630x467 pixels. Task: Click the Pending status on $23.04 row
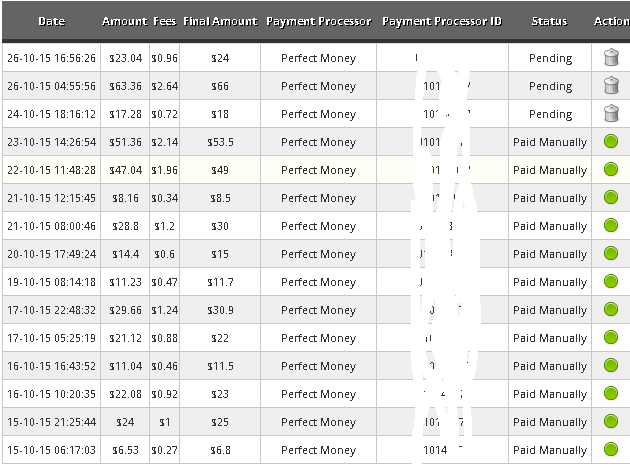[550, 58]
